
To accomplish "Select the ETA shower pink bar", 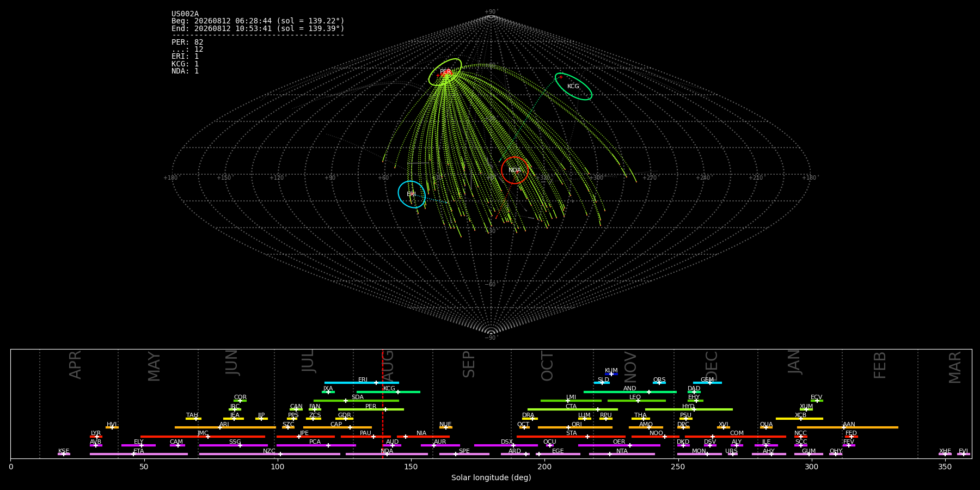I will coord(139,454).
